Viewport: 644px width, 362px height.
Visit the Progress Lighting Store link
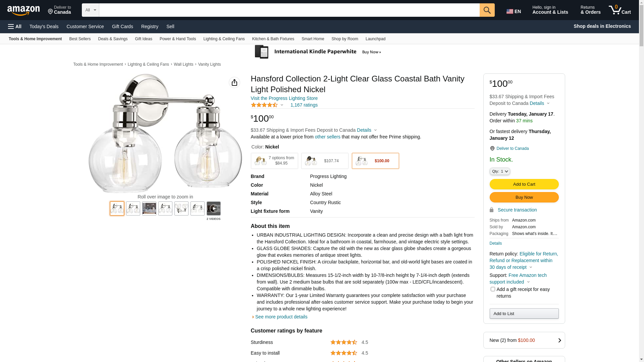tap(284, 98)
